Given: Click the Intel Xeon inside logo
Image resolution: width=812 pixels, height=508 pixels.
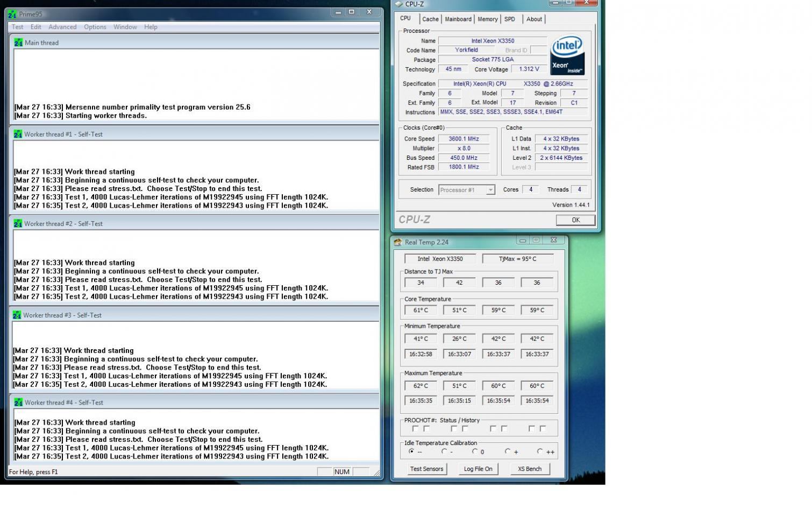Looking at the screenshot, I should click(x=567, y=55).
